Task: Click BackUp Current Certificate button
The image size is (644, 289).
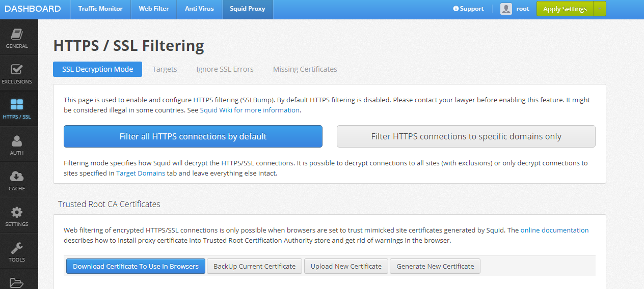Action: click(x=255, y=266)
